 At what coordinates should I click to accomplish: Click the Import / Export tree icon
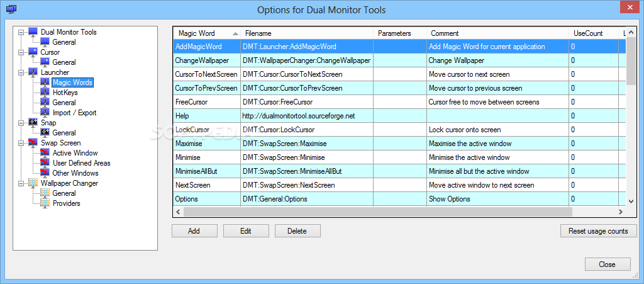[x=45, y=113]
